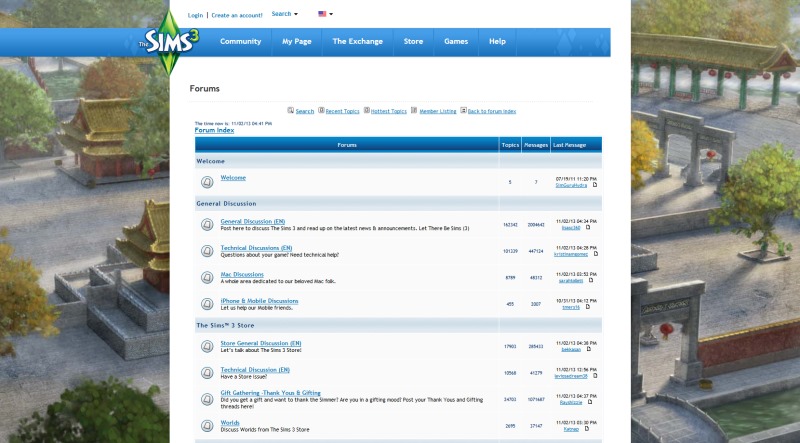Click the status icon for Gift Gathering forum
This screenshot has width=800, height=443.
click(x=207, y=399)
